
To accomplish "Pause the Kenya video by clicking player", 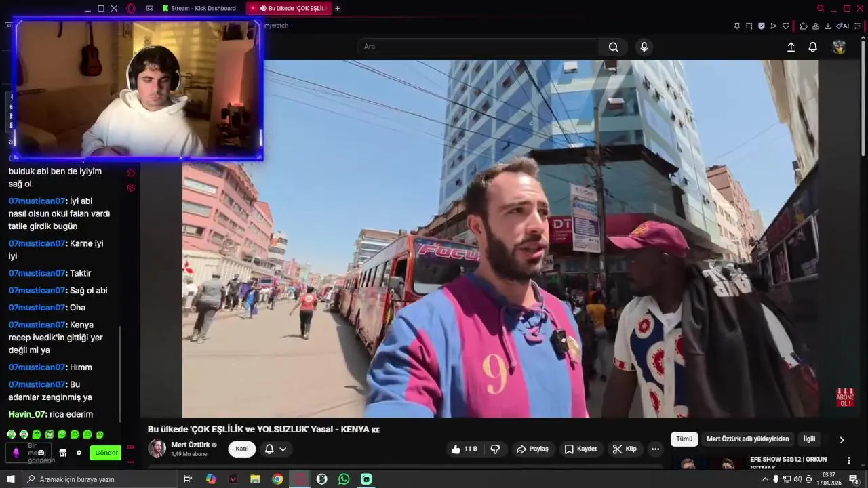I will (500, 238).
